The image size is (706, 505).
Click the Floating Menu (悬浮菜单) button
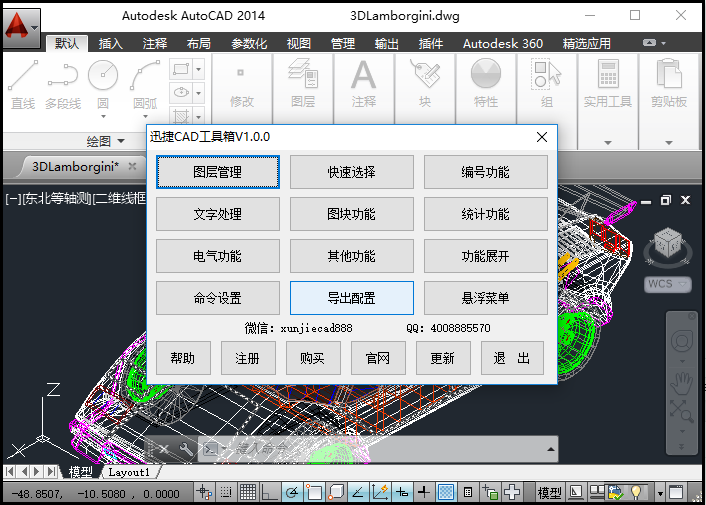[485, 298]
